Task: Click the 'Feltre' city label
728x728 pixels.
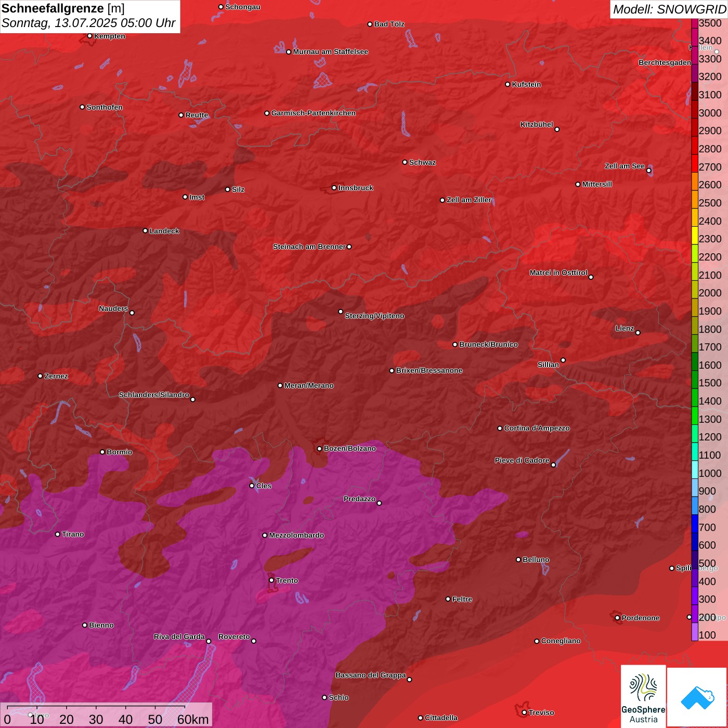Action: click(x=462, y=599)
